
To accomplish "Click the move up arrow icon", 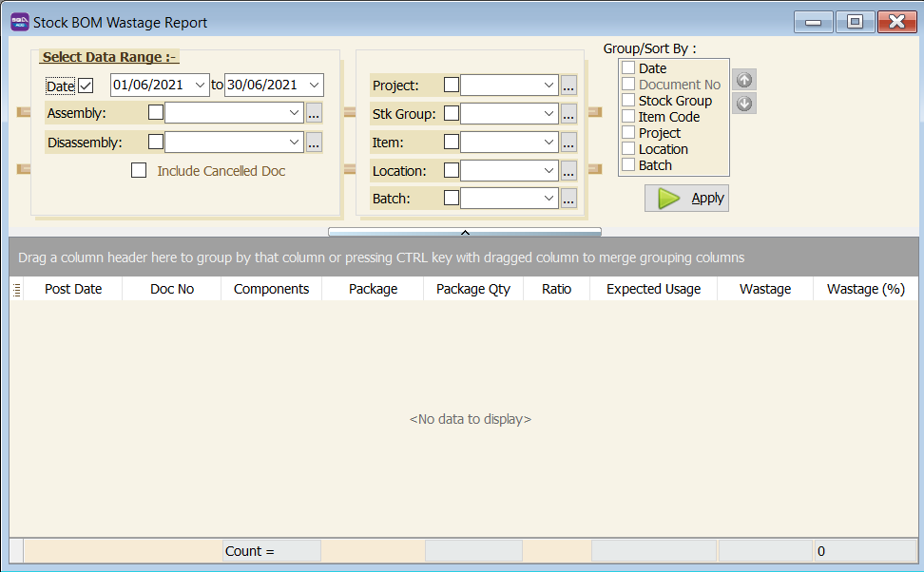I will (745, 80).
